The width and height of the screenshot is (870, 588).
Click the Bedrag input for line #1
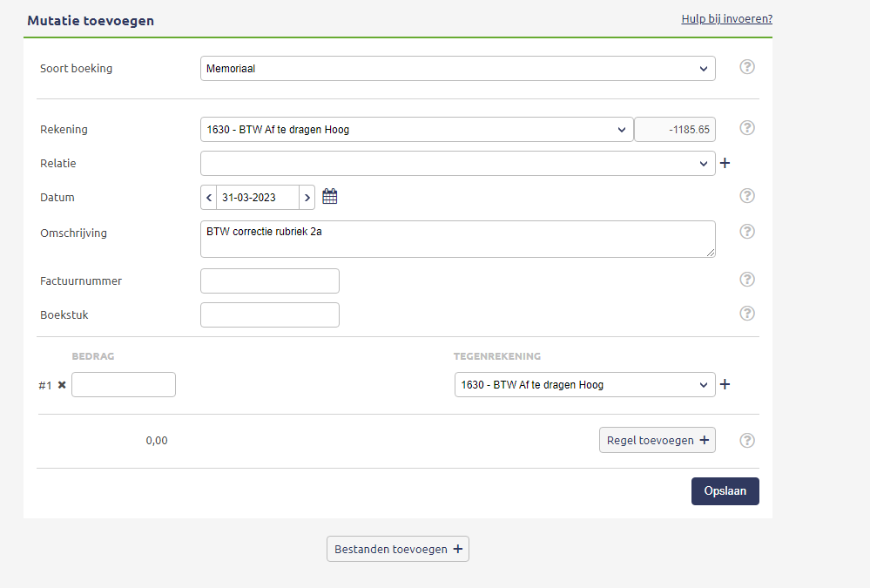(124, 385)
